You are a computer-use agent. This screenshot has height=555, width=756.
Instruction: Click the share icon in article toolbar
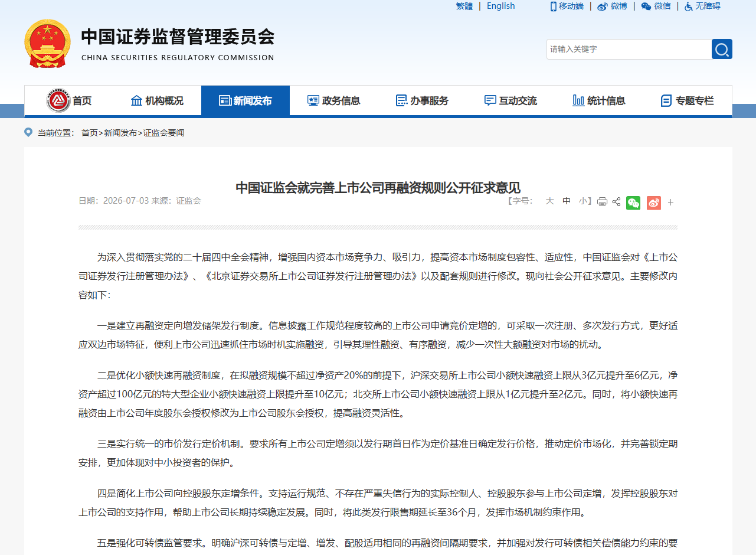pyautogui.click(x=616, y=202)
